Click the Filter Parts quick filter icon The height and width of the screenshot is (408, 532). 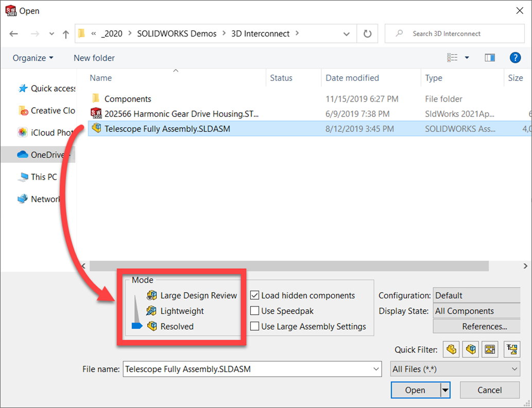pyautogui.click(x=451, y=349)
